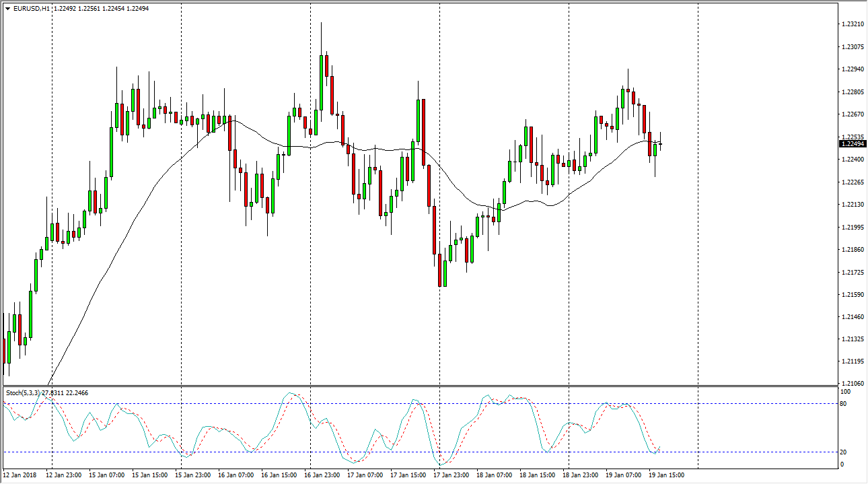The image size is (868, 484).
Task: Click the 19 Jan 15:00 time label
Action: [667, 475]
